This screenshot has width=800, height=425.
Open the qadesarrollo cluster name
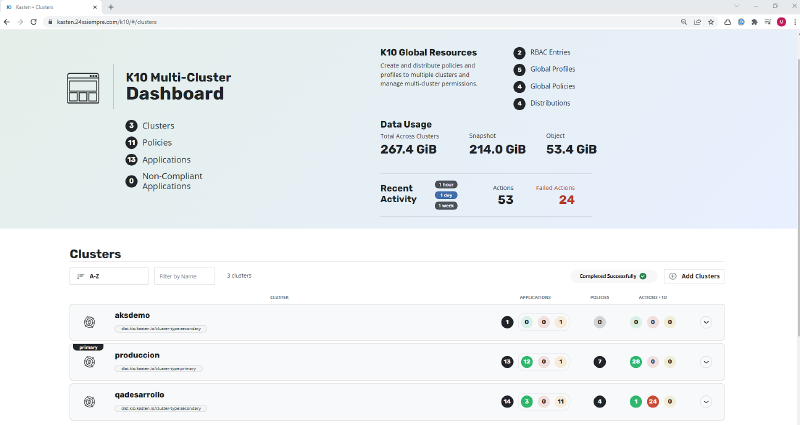coord(139,395)
